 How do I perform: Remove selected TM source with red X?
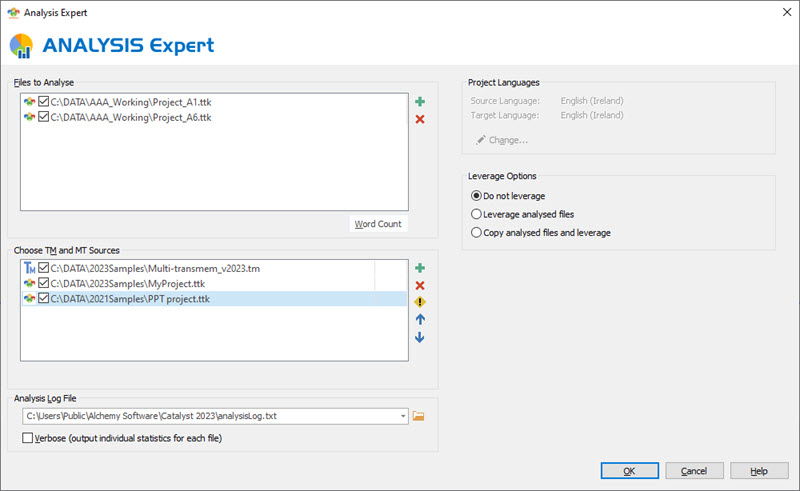point(419,285)
